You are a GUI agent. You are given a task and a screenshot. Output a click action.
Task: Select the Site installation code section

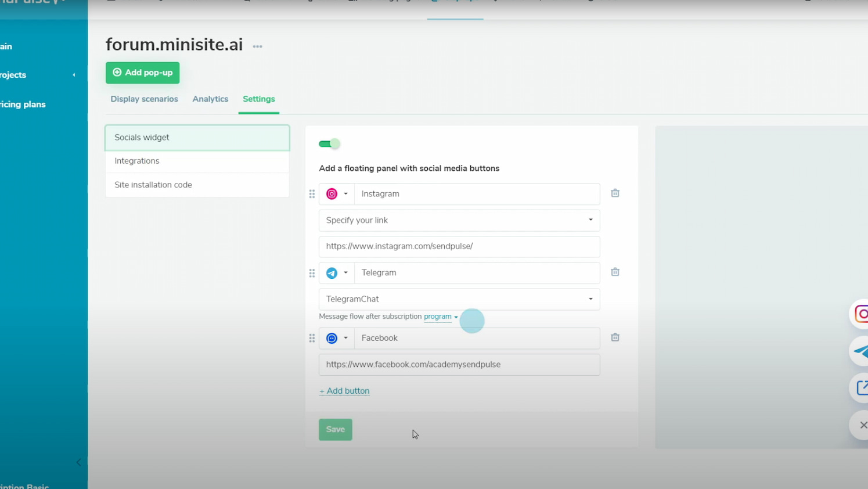pyautogui.click(x=153, y=184)
